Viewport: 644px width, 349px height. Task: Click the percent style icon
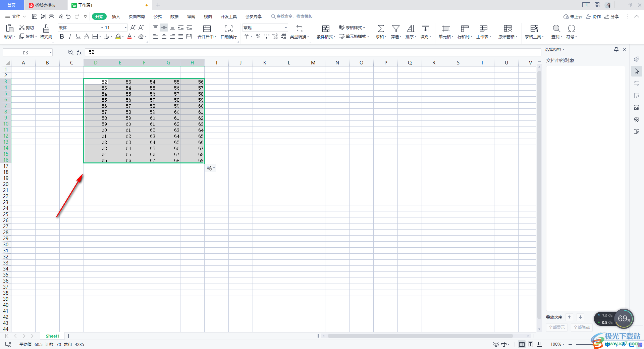pyautogui.click(x=258, y=36)
